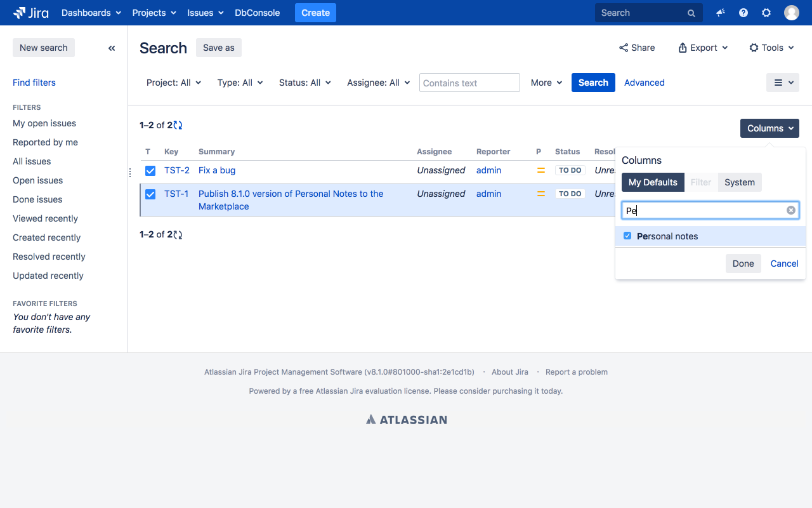The image size is (812, 508).
Task: Select Done issues filter
Action: point(37,199)
